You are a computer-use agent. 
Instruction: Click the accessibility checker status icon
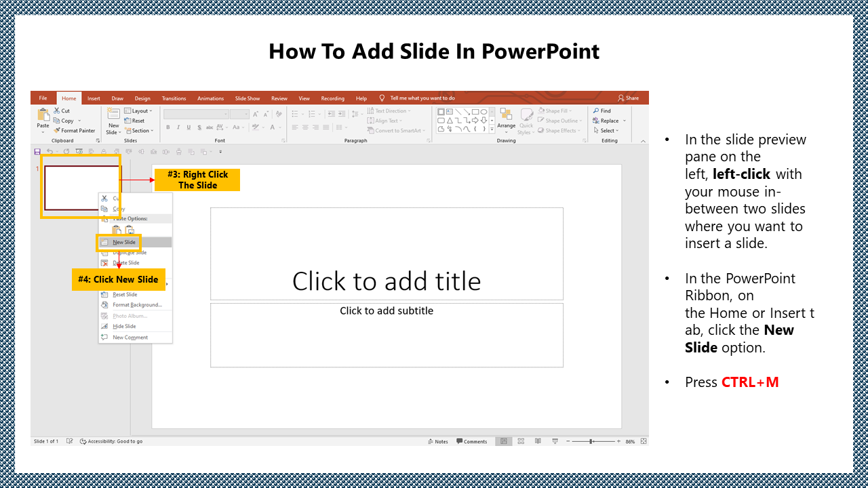click(x=83, y=441)
